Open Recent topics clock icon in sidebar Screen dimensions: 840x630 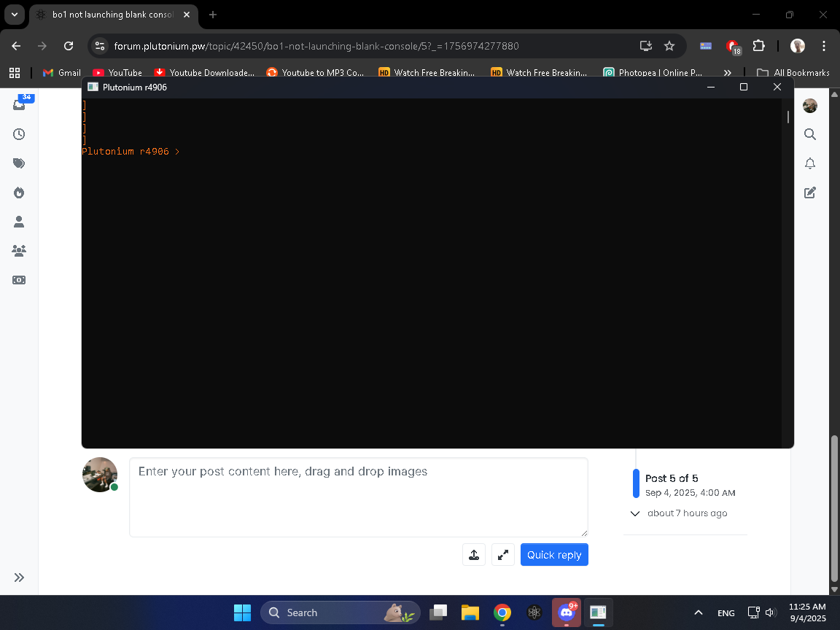coord(19,134)
